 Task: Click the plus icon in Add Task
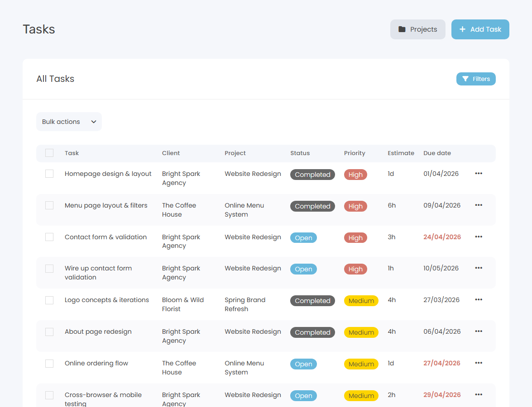(x=462, y=29)
